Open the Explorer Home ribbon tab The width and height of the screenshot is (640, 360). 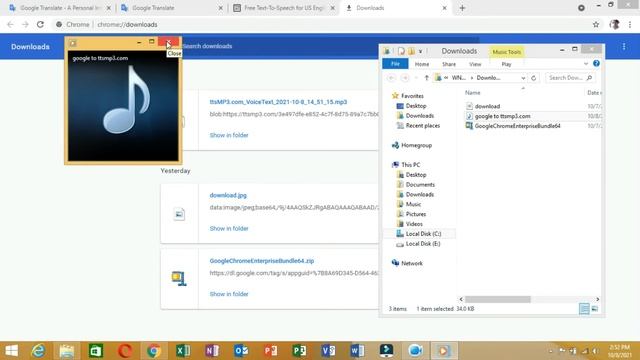[x=422, y=64]
